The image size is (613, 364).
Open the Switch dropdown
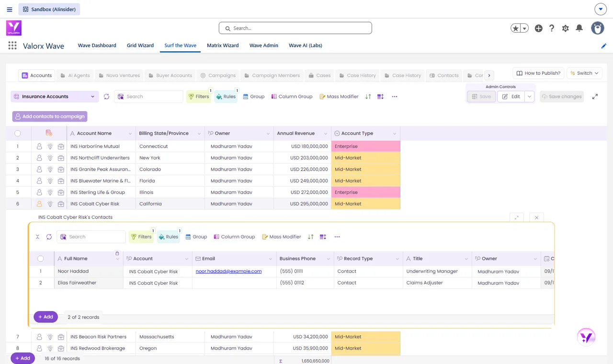point(584,73)
